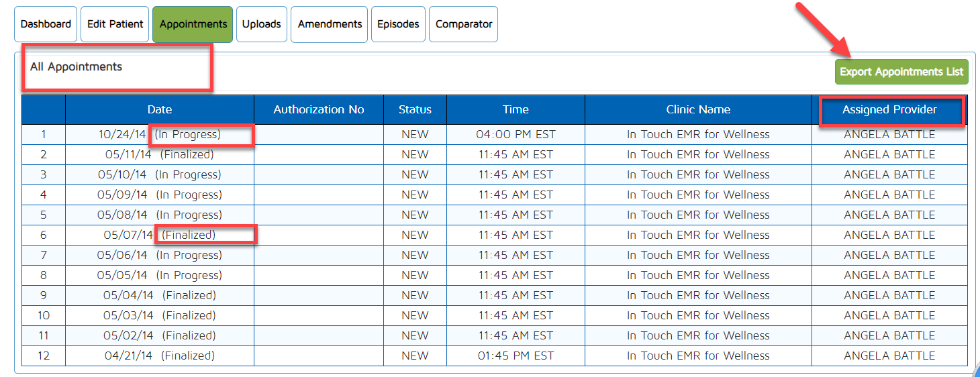Switch to Edit Patient tab
This screenshot has width=980, height=377.
coord(115,24)
